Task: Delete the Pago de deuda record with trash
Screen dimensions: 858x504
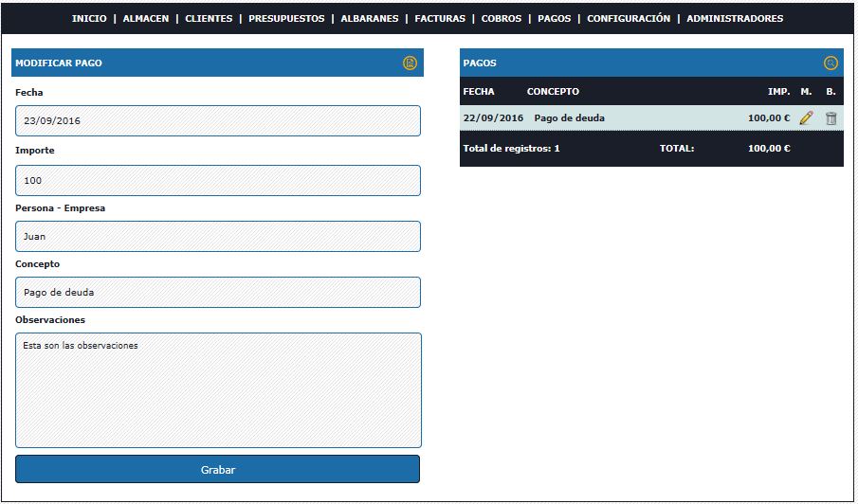Action: 831,118
